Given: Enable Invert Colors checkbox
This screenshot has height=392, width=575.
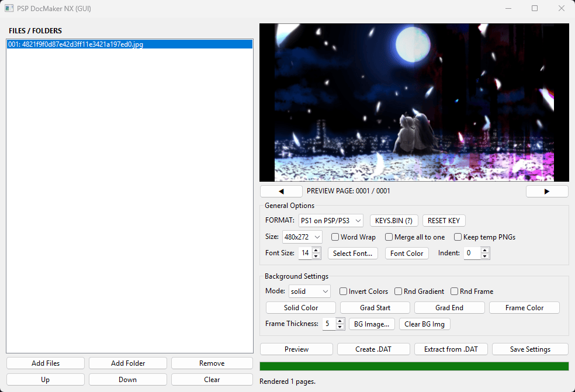Looking at the screenshot, I should coord(343,291).
